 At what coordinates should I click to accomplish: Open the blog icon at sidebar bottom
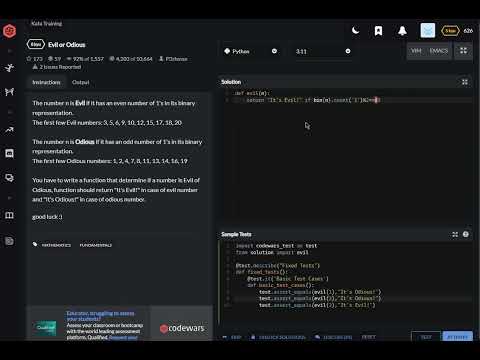coord(9,241)
